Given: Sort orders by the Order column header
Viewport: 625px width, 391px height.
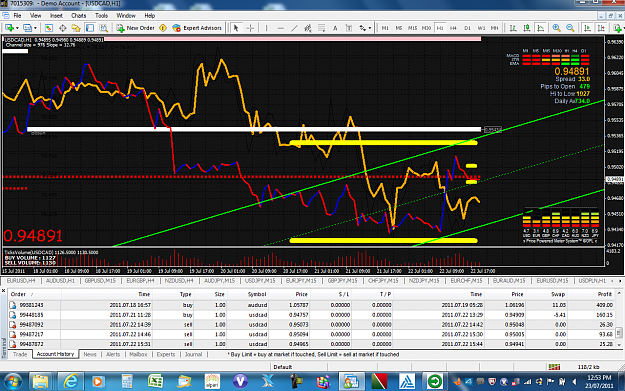Looking at the screenshot, I should (35, 294).
